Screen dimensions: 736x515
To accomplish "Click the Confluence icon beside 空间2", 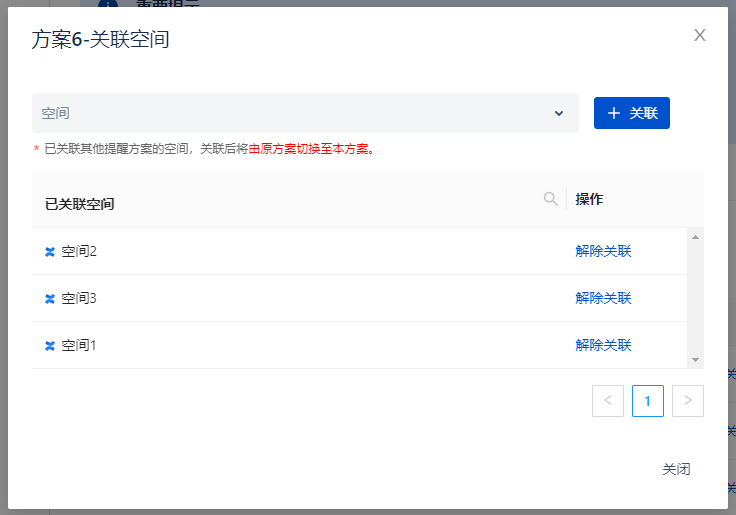I will [50, 252].
